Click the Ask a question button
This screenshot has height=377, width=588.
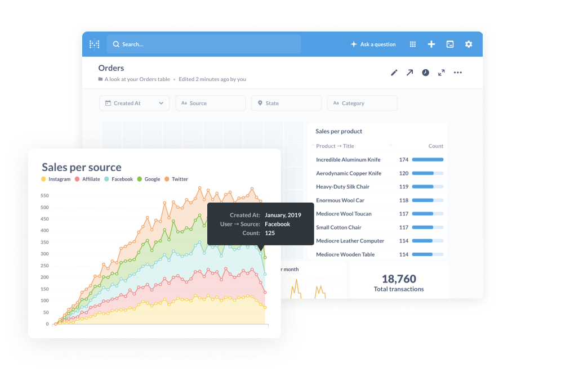coord(373,44)
